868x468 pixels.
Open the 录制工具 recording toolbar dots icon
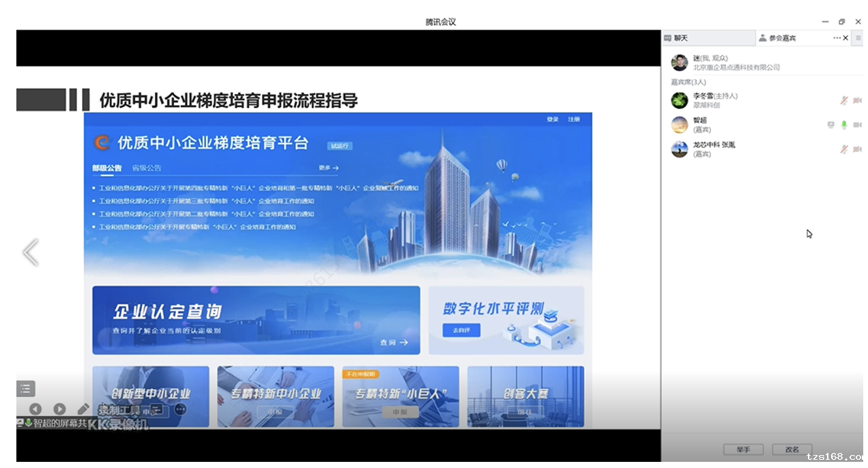[x=179, y=409]
